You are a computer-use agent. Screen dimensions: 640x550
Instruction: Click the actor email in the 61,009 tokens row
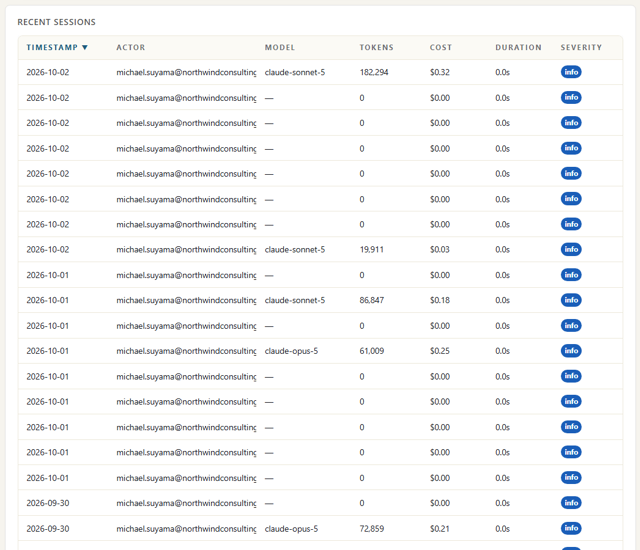(x=186, y=350)
